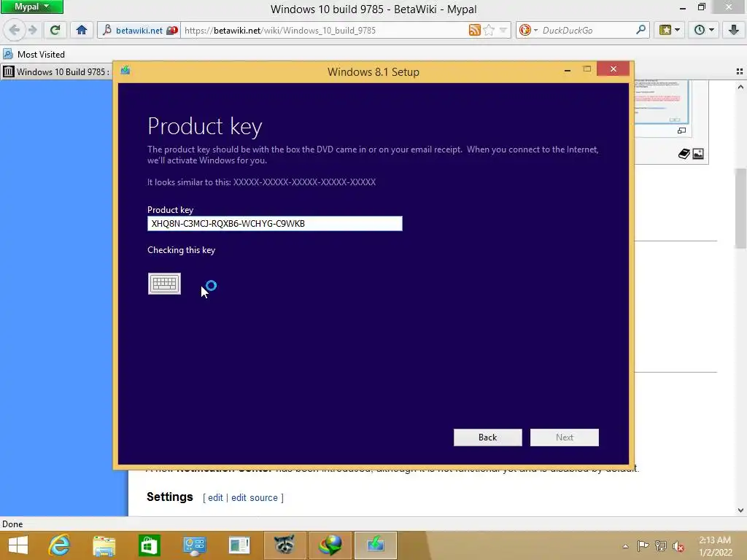Click the book icon on the wiki page

(x=684, y=154)
